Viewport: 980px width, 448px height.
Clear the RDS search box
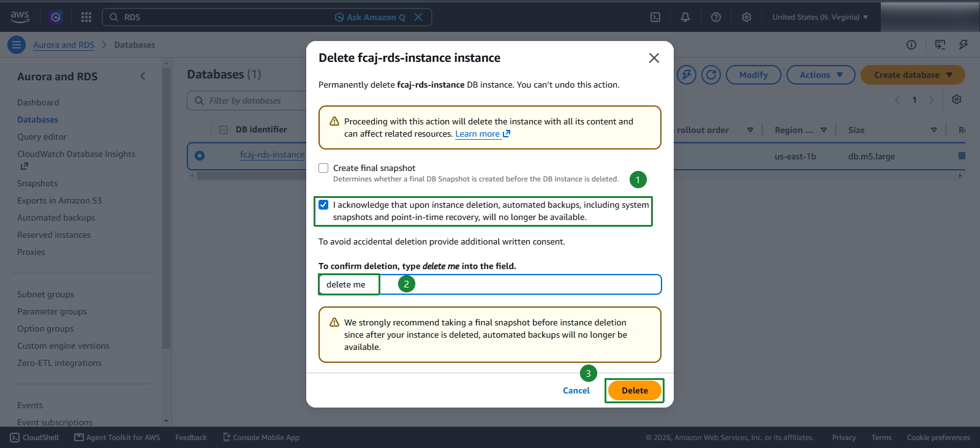tap(418, 17)
